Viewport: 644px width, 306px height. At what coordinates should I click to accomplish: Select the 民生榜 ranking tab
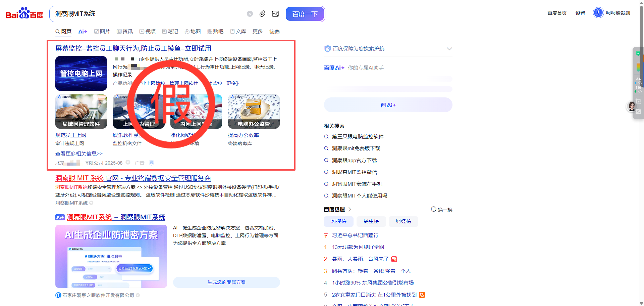coord(371,221)
